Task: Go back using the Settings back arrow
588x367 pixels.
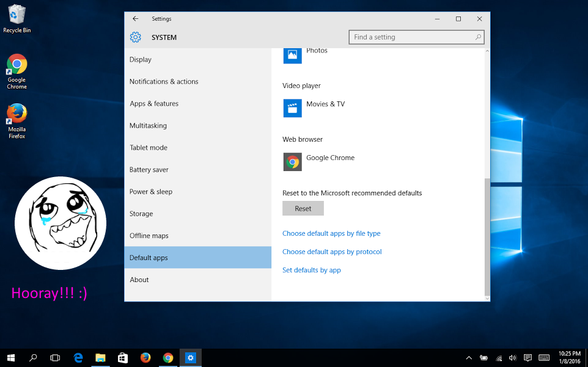Action: coord(135,19)
